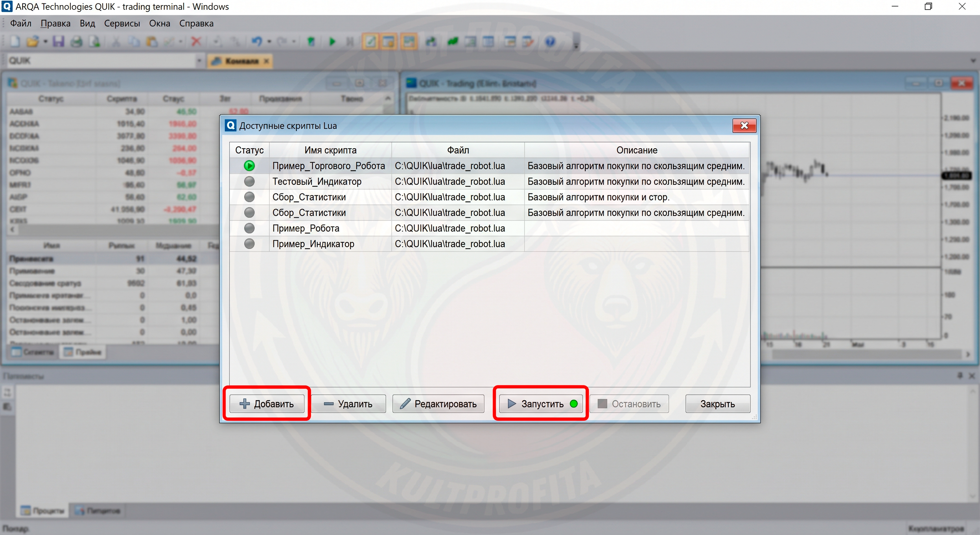Image resolution: width=980 pixels, height=535 pixels.
Task: Click the red X delete toolbar icon
Action: click(x=196, y=41)
